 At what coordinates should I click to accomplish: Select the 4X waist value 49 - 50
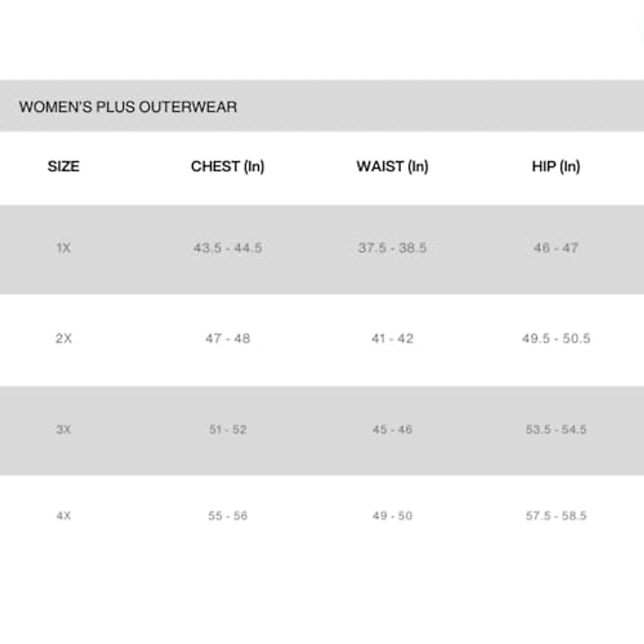tap(392, 516)
